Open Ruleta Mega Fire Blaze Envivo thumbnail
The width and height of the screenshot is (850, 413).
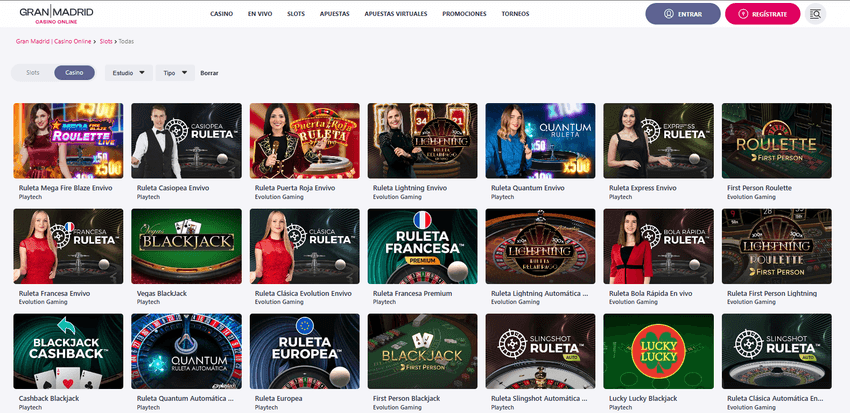pos(68,141)
